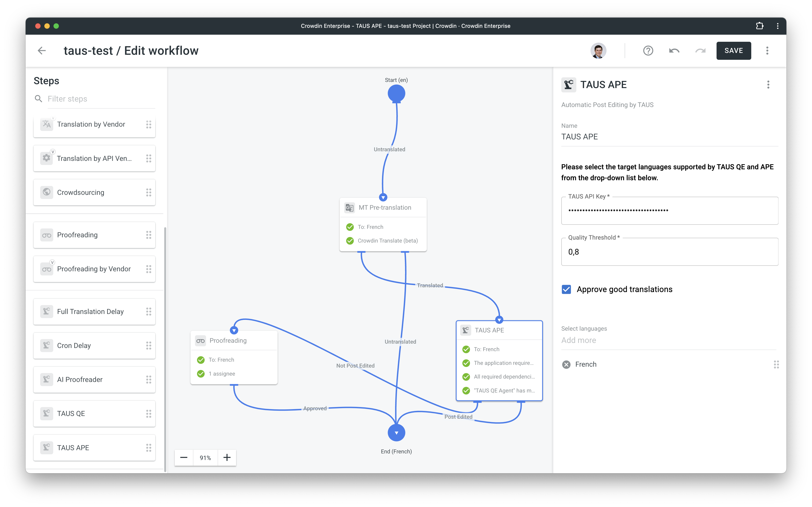Screen dimensions: 812x507
Task: Click the Crowdsourcing globe icon
Action: pos(47,192)
